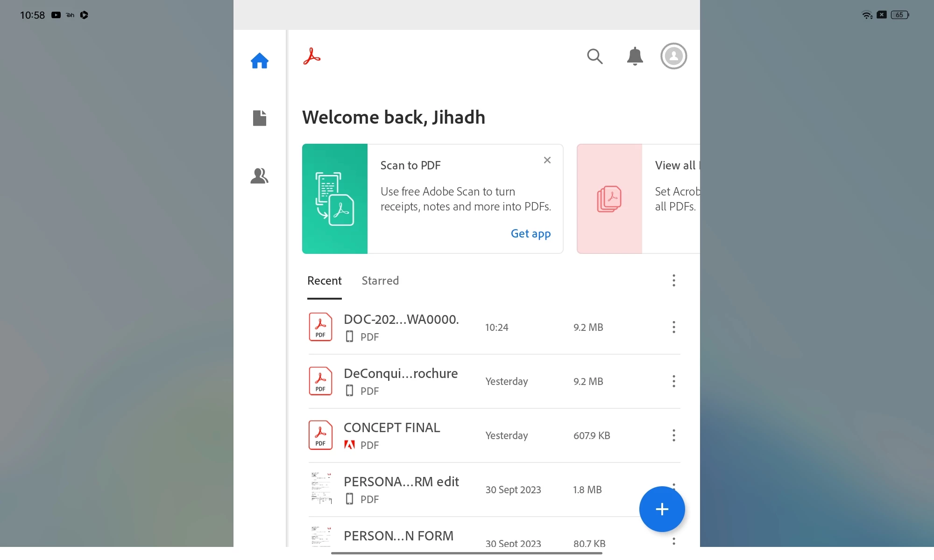Viewport: 934px width, 560px height.
Task: Select the Recent tab
Action: click(x=324, y=280)
